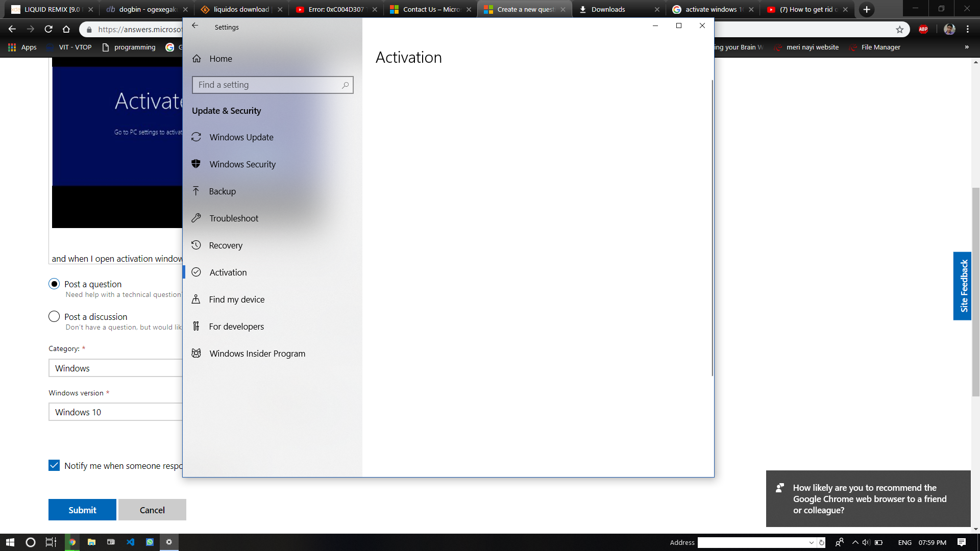Screen dimensions: 980x551
Task: Open Apps bookmarks shortcut
Action: pos(22,47)
